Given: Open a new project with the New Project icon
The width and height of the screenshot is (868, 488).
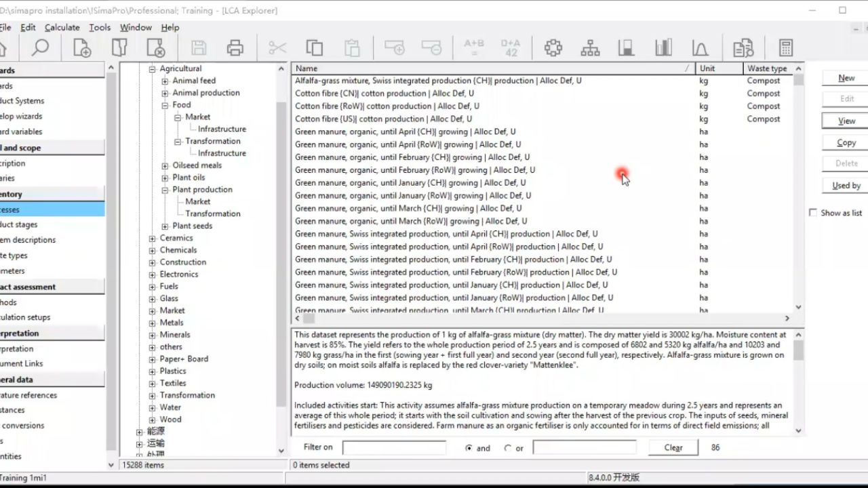Looking at the screenshot, I should pos(81,47).
